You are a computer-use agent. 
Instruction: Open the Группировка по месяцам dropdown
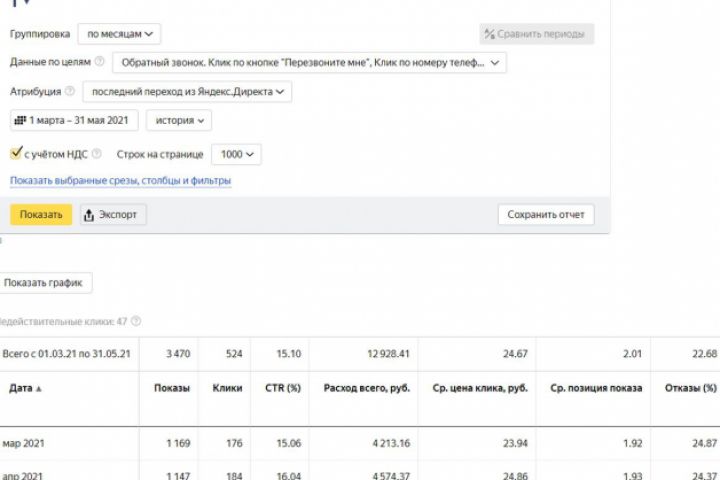119,34
